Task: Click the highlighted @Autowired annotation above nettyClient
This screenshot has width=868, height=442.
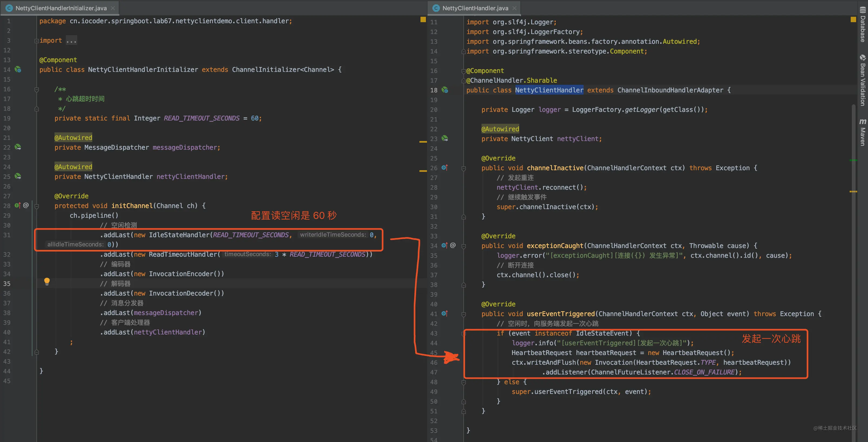Action: (500, 129)
